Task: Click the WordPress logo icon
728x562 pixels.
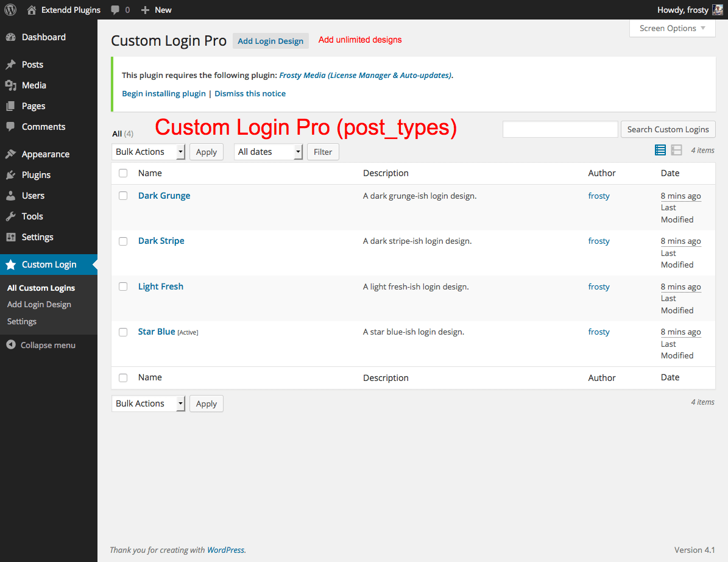Action: click(10, 10)
